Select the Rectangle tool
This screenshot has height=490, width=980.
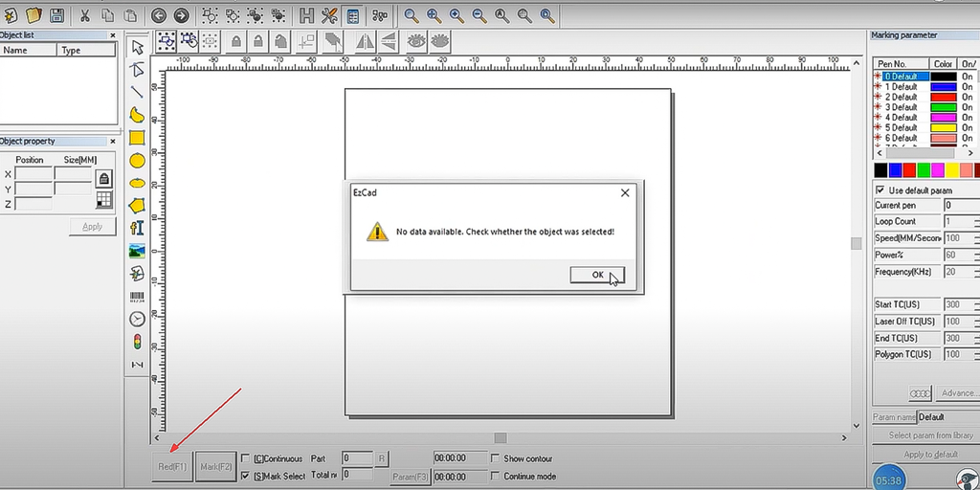[x=138, y=138]
